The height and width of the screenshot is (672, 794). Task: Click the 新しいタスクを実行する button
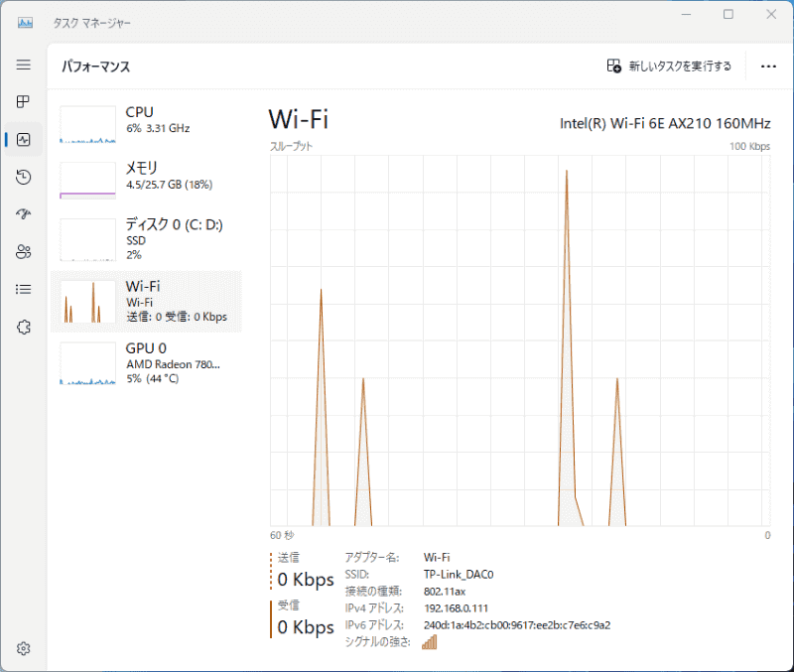click(671, 66)
